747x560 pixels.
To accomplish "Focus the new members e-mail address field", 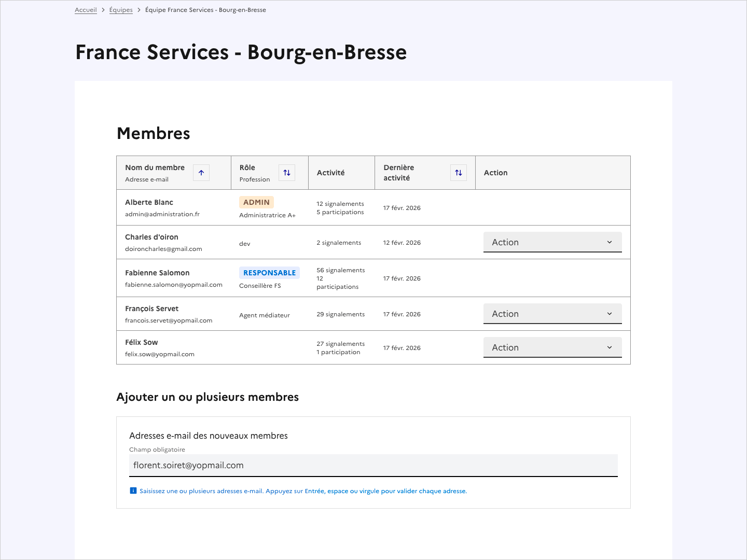I will pos(373,466).
